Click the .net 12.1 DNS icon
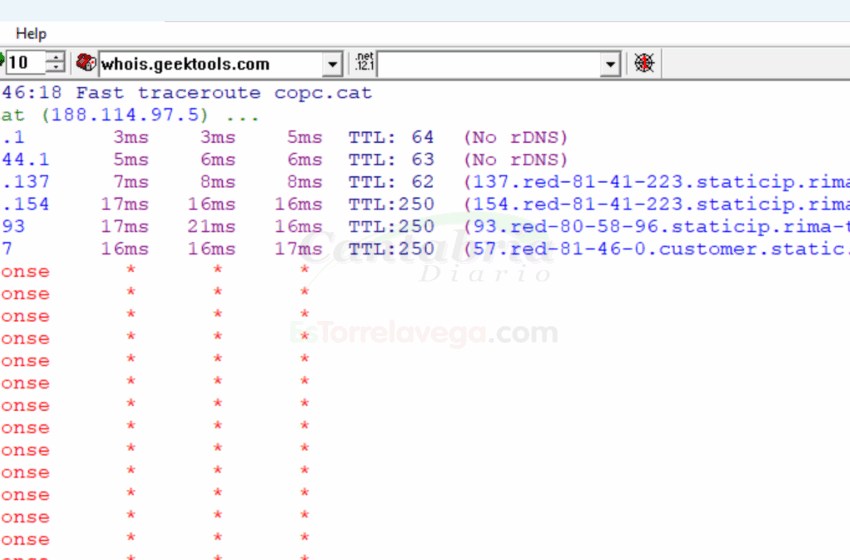 [x=364, y=63]
